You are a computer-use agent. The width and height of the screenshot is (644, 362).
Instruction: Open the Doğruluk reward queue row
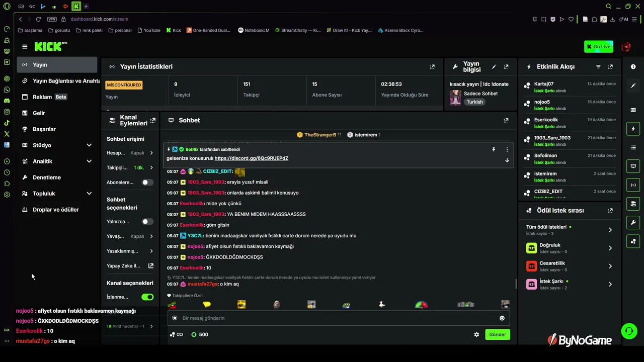pyautogui.click(x=569, y=248)
